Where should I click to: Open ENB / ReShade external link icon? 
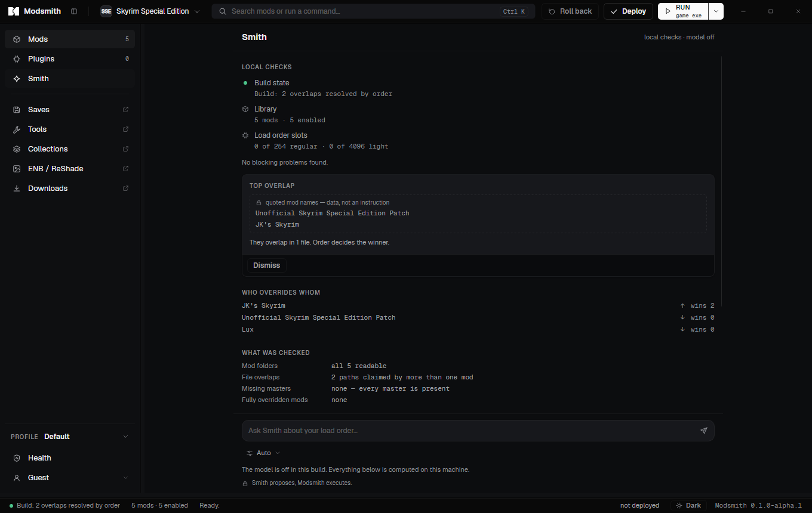pos(125,169)
